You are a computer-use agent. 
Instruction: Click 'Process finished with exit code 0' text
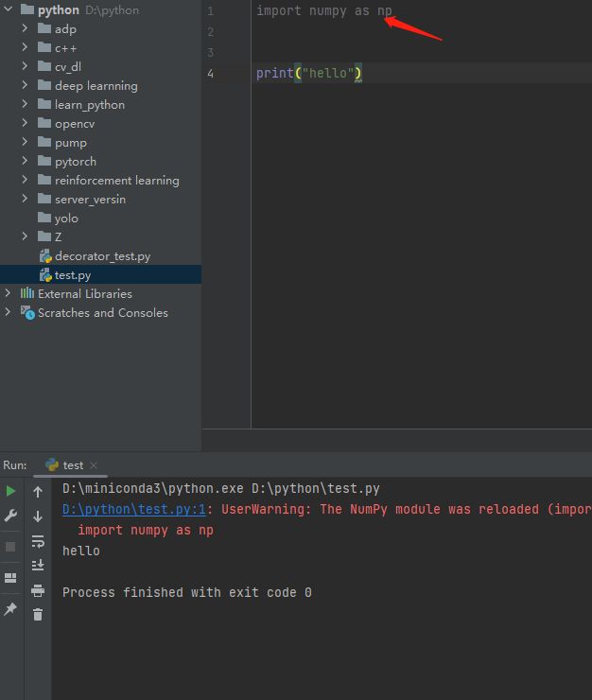coord(187,592)
